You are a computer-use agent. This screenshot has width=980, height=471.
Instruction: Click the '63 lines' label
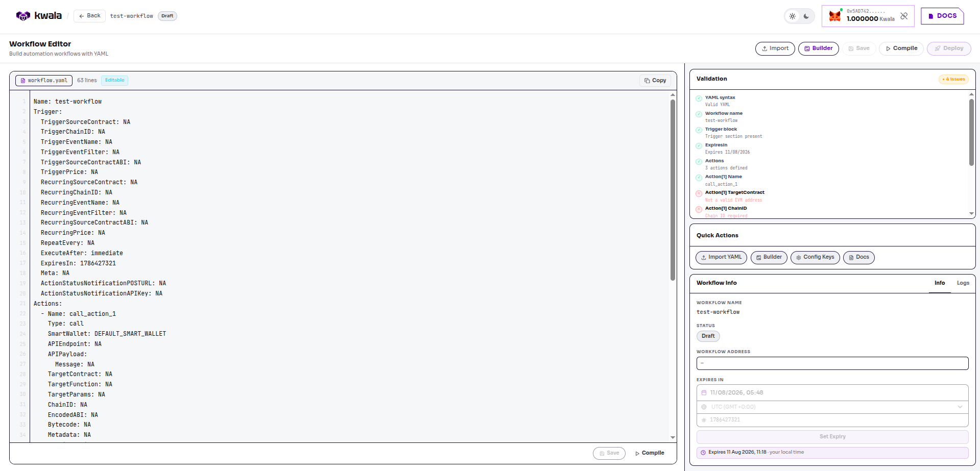click(87, 81)
